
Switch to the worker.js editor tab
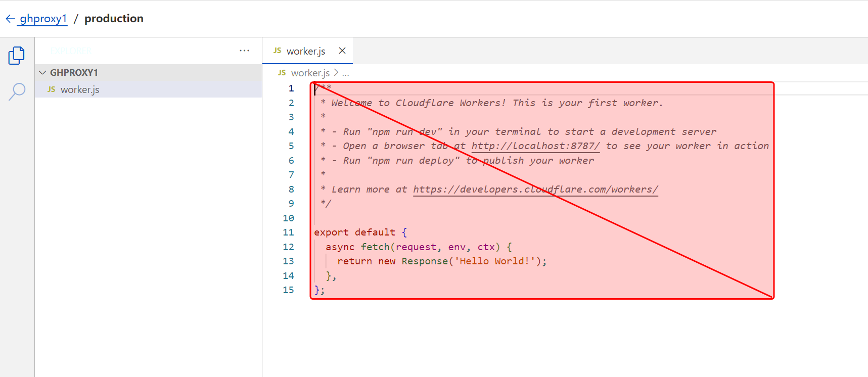point(305,51)
